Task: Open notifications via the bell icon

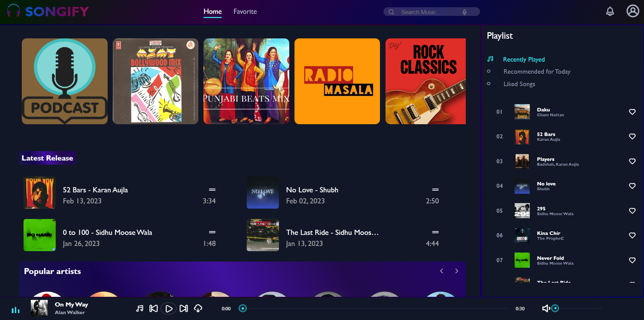Action: click(x=610, y=11)
